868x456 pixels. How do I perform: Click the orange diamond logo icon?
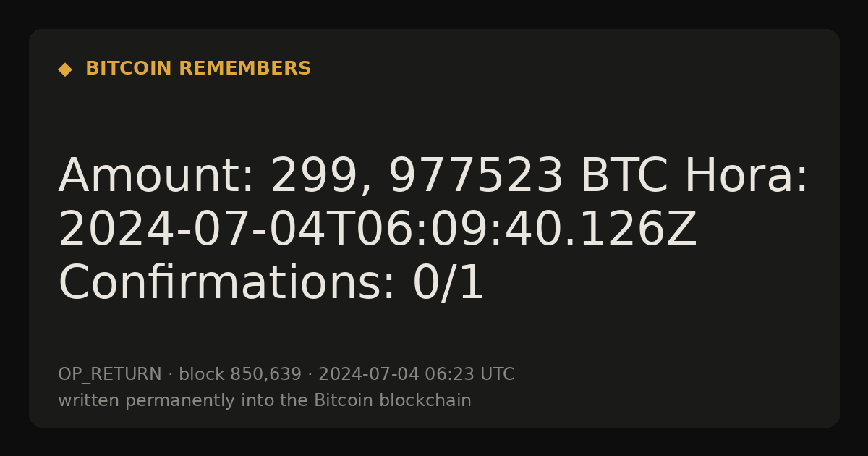click(65, 69)
